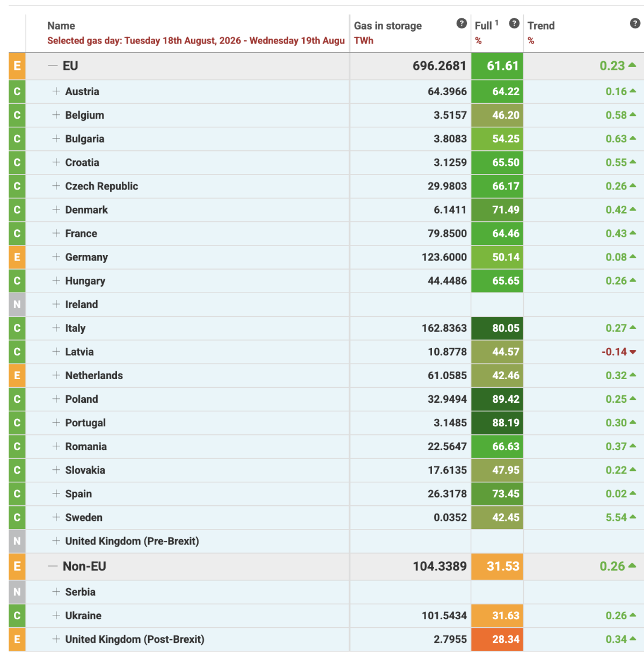Expand the Belgium row
This screenshot has height=653, width=644.
point(56,115)
